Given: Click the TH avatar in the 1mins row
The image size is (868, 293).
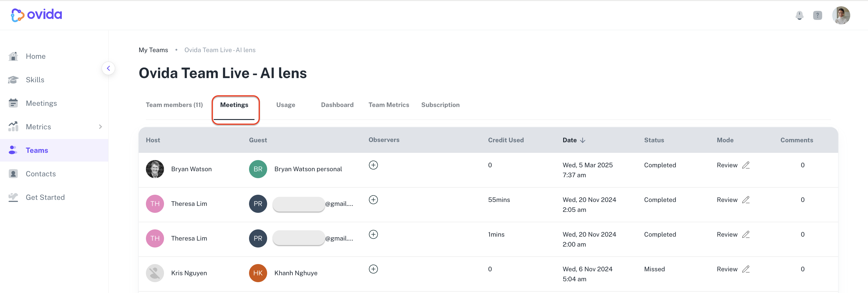Looking at the screenshot, I should (155, 238).
